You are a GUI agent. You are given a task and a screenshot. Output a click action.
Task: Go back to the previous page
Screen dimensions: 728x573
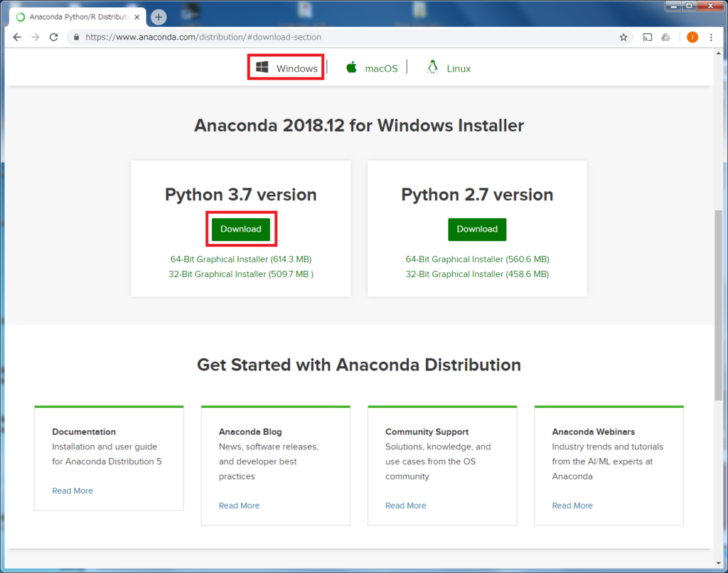(17, 37)
